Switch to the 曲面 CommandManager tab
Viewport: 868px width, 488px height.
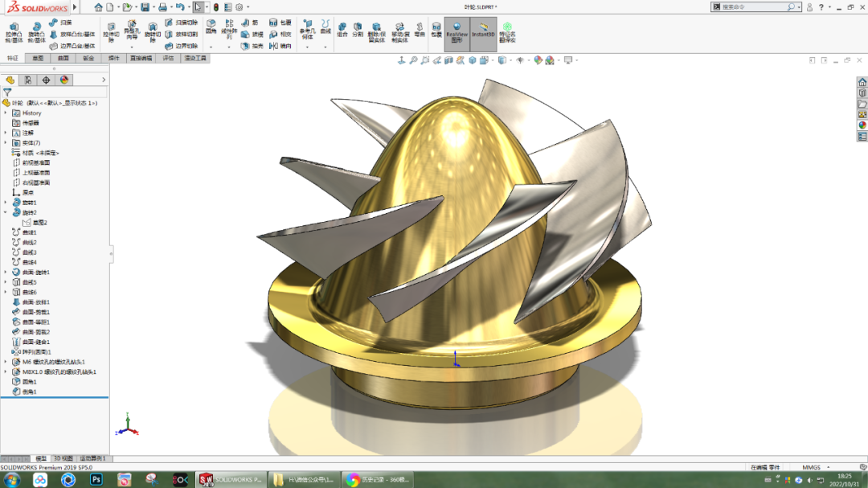(64, 56)
